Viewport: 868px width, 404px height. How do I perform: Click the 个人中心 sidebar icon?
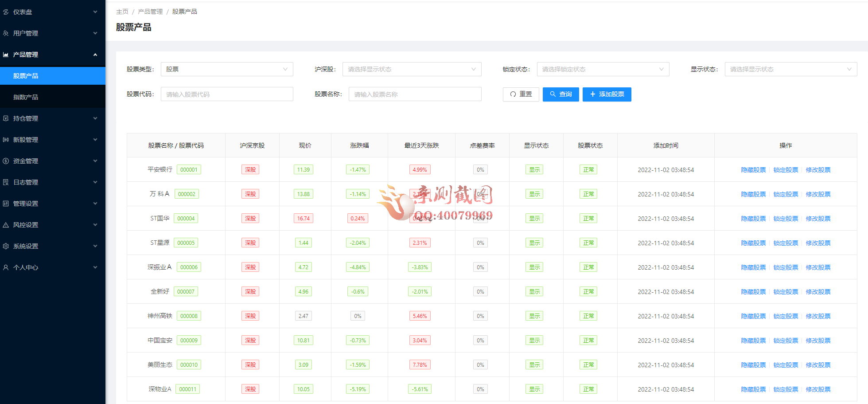[x=6, y=267]
